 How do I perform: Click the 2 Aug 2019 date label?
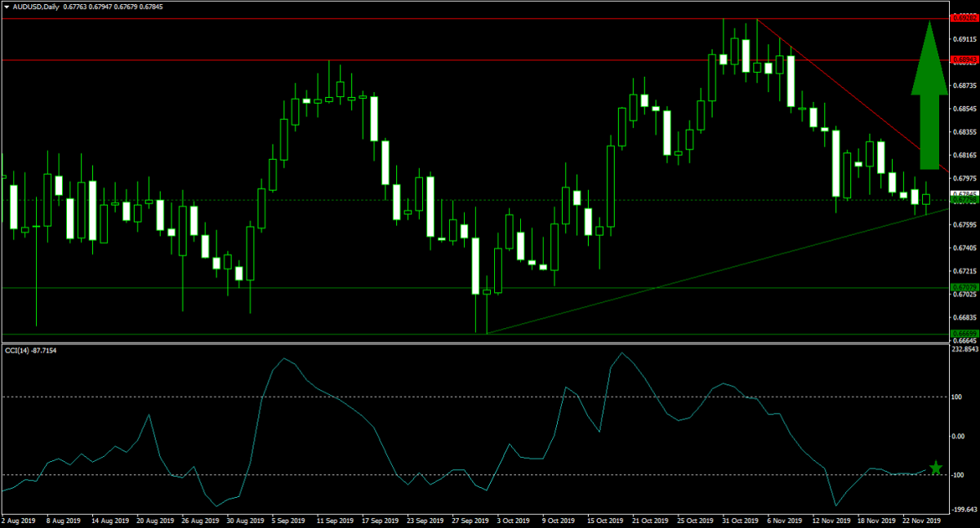[x=19, y=519]
